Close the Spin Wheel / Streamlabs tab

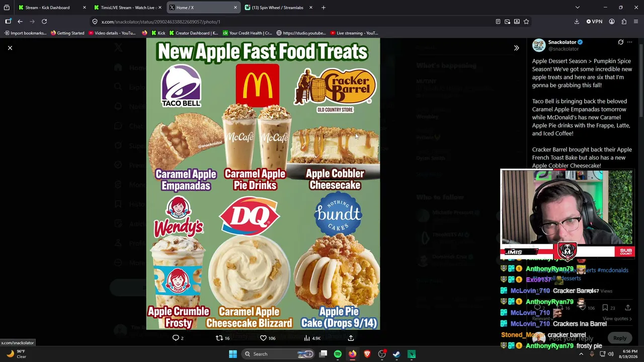310,8
